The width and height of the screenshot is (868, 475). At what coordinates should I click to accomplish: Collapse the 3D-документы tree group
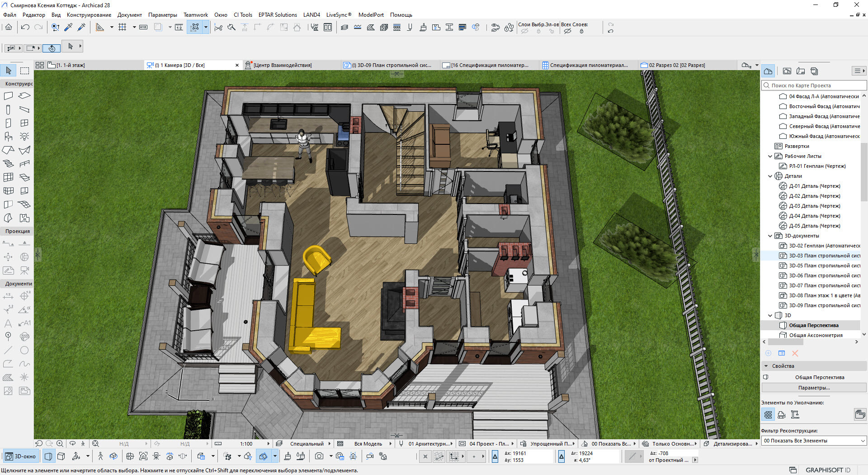[x=770, y=236]
